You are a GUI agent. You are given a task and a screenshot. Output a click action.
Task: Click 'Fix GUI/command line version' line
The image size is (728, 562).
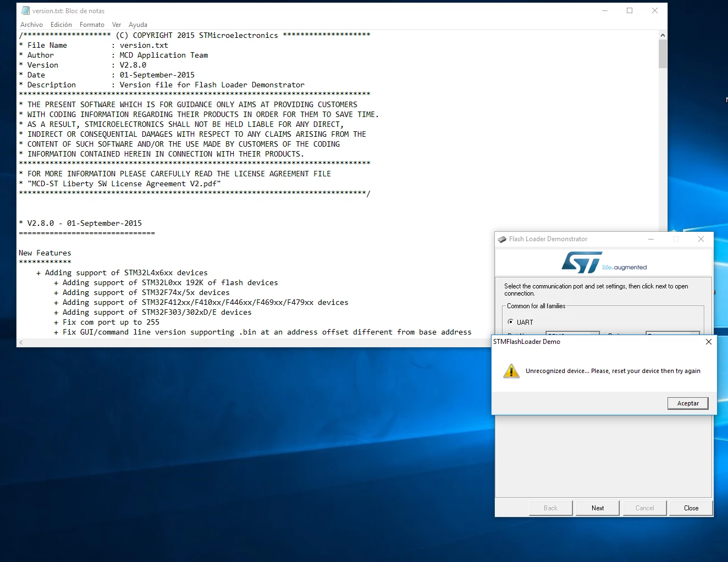tap(263, 332)
